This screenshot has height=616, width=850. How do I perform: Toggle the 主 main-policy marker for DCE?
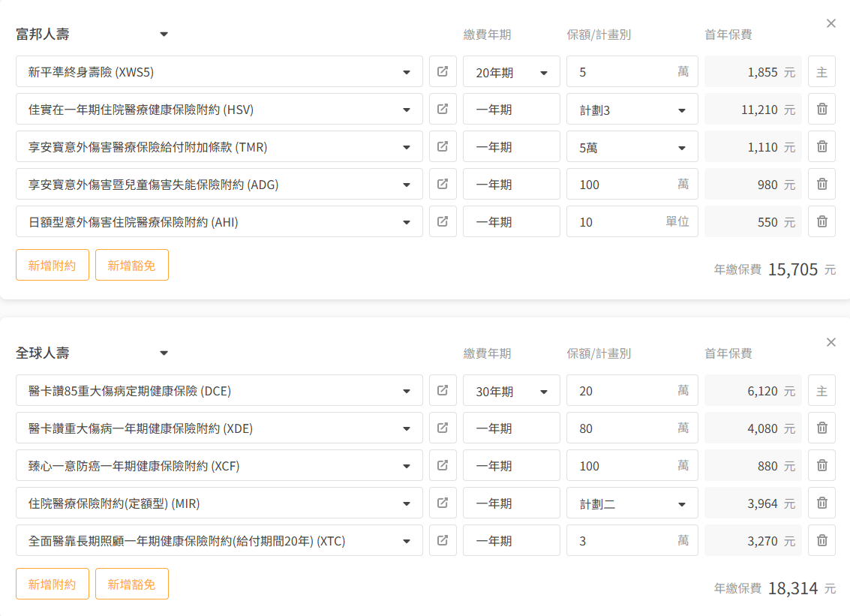pos(821,391)
